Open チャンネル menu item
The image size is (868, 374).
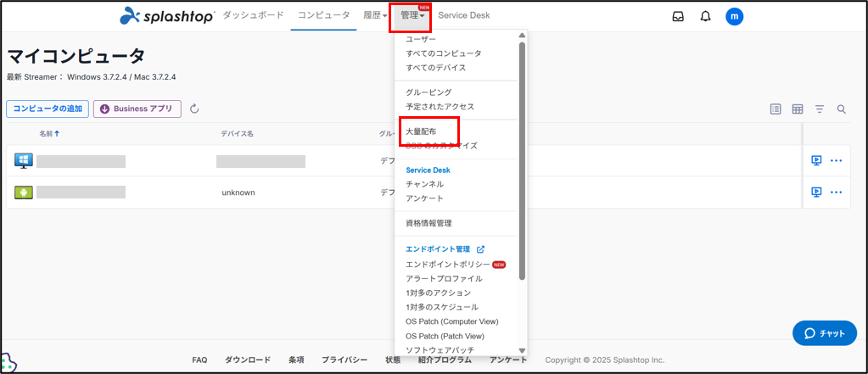[424, 184]
